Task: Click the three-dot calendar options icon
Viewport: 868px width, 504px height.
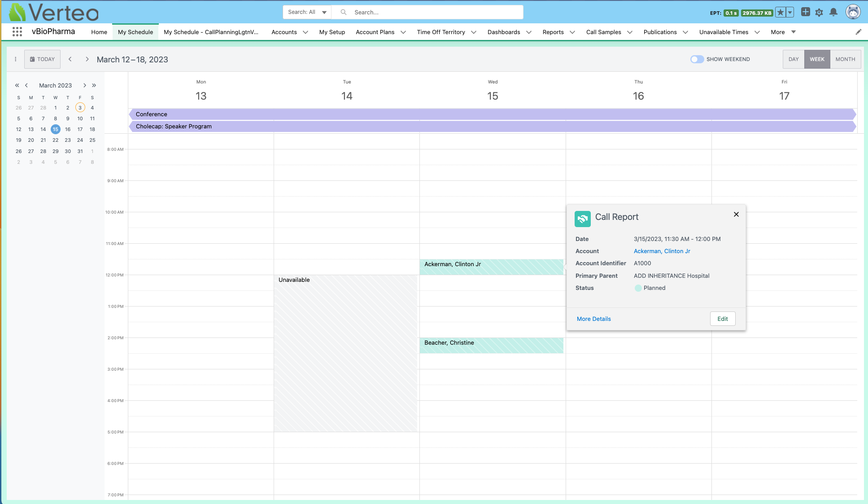Action: tap(16, 59)
